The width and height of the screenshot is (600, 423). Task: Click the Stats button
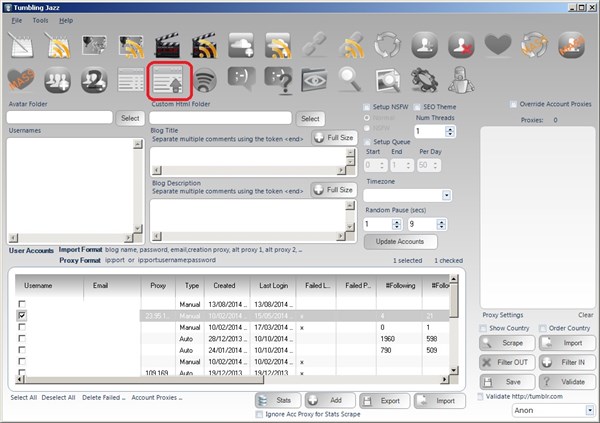pos(278,400)
